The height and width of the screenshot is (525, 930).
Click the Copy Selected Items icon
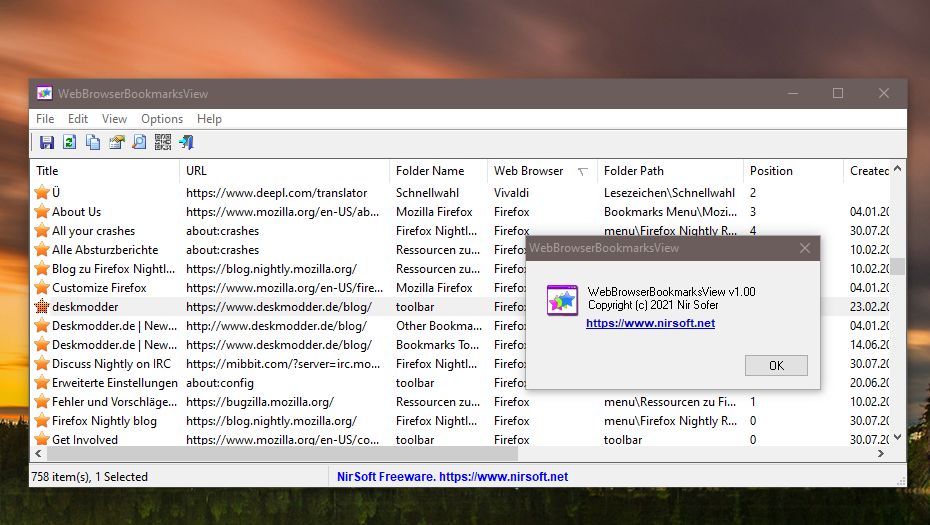point(93,142)
